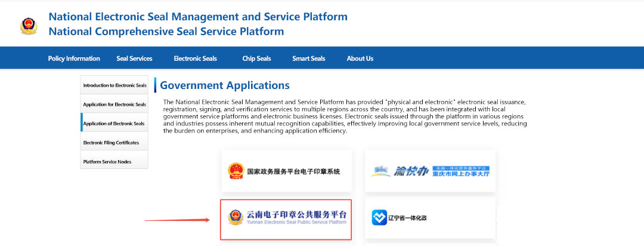Select Application of Electronic Seals sidebar item
This screenshot has width=644, height=246.
tap(114, 124)
